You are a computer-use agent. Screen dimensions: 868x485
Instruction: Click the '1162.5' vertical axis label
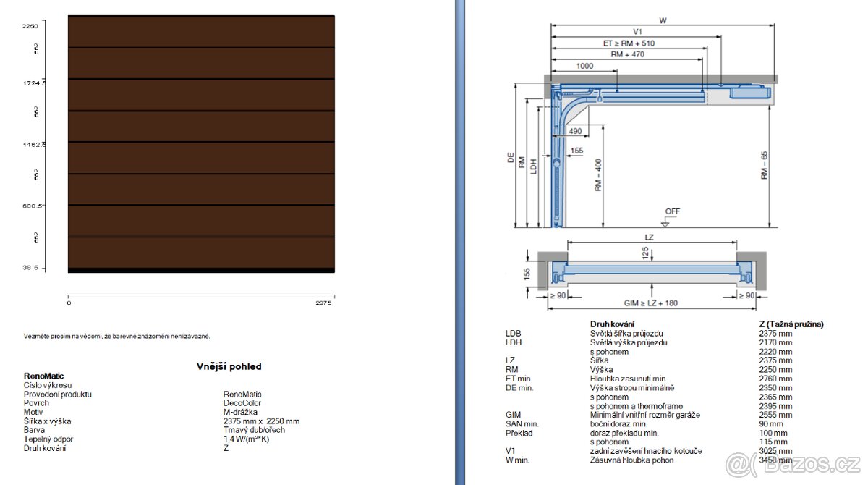[34, 144]
